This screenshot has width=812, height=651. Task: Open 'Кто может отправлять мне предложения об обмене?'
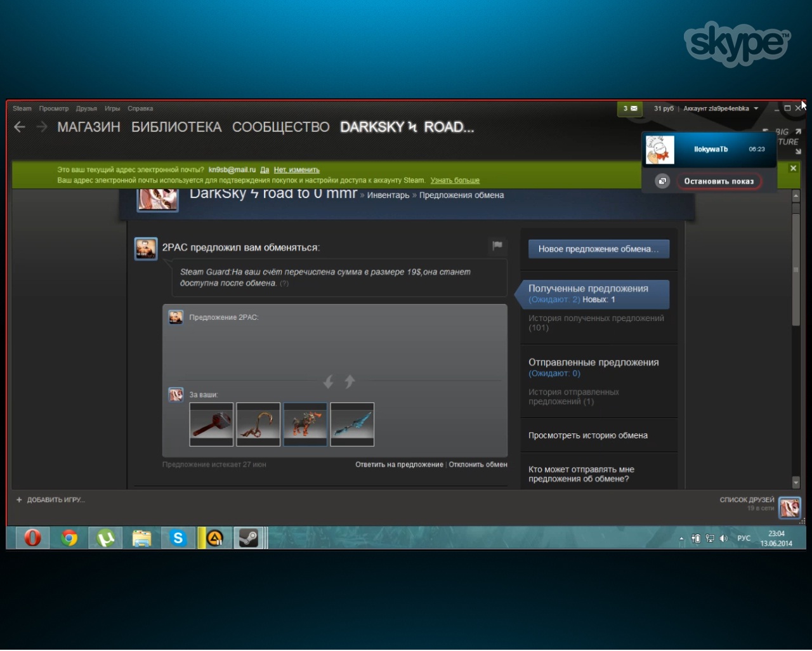coord(582,474)
